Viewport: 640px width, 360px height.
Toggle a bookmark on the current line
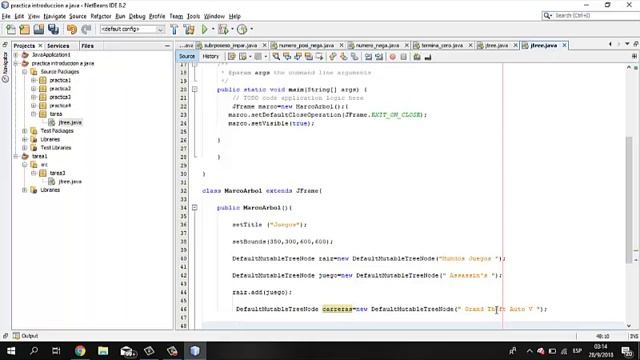354,57
